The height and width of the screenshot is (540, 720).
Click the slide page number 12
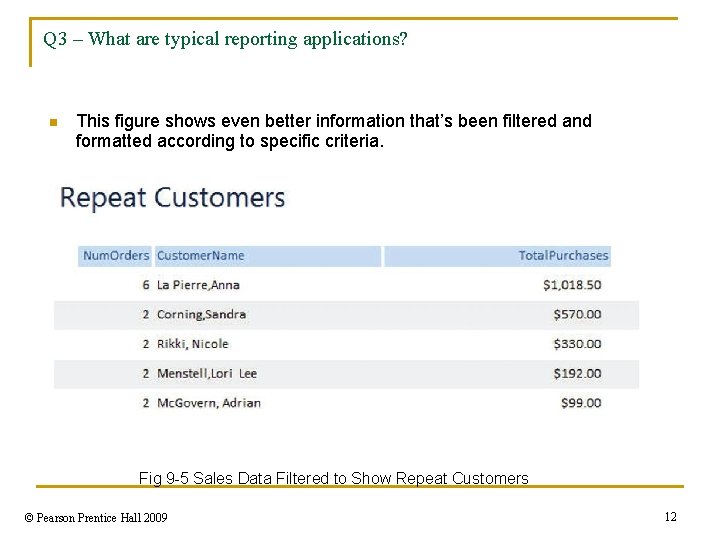(670, 516)
